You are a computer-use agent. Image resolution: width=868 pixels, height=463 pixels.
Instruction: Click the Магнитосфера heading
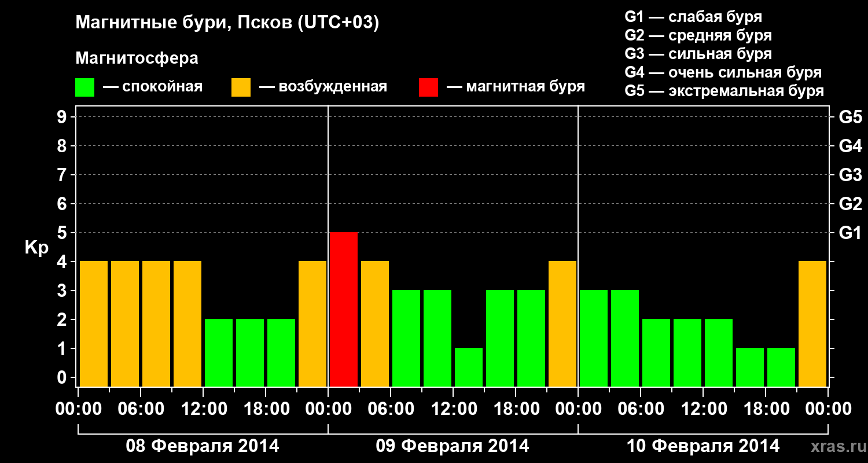click(x=137, y=58)
